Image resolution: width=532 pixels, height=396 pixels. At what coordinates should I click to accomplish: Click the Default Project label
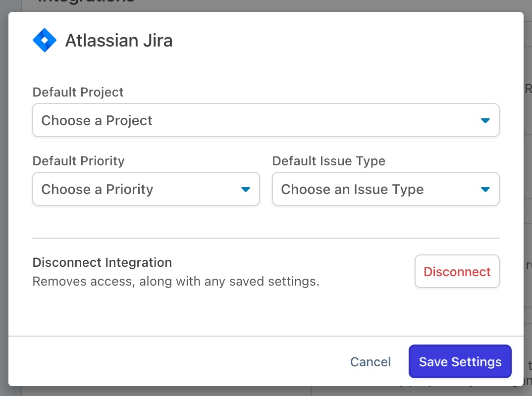click(x=78, y=92)
